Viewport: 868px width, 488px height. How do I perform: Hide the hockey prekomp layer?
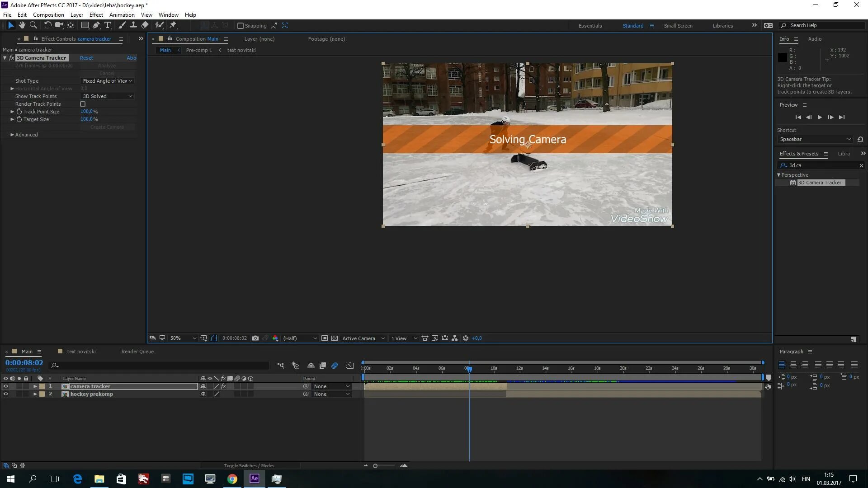[5, 394]
